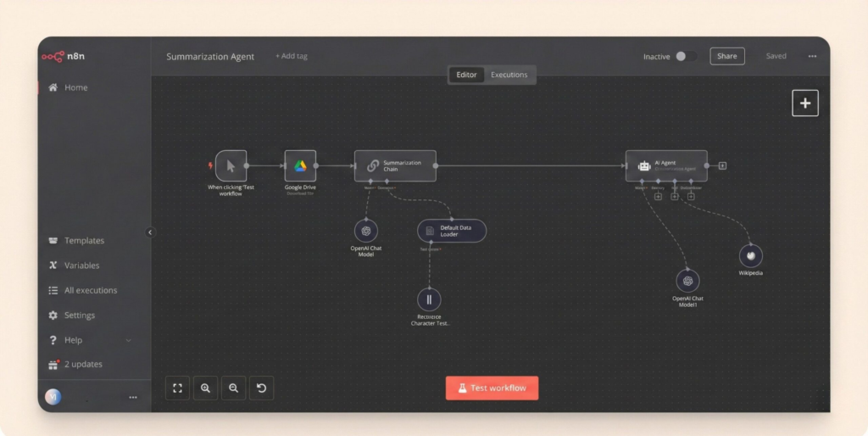Expand the Help menu in the sidebar
Screen dimensions: 868x436
point(90,340)
